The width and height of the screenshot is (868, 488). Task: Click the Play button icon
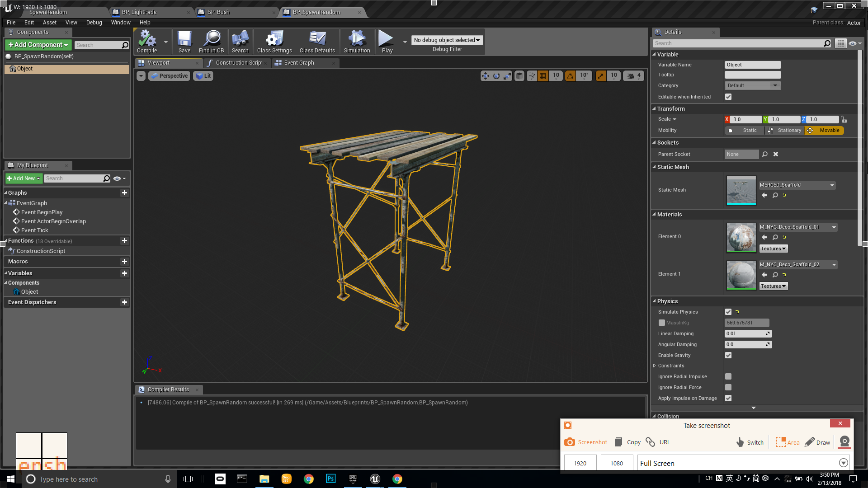[x=386, y=42]
